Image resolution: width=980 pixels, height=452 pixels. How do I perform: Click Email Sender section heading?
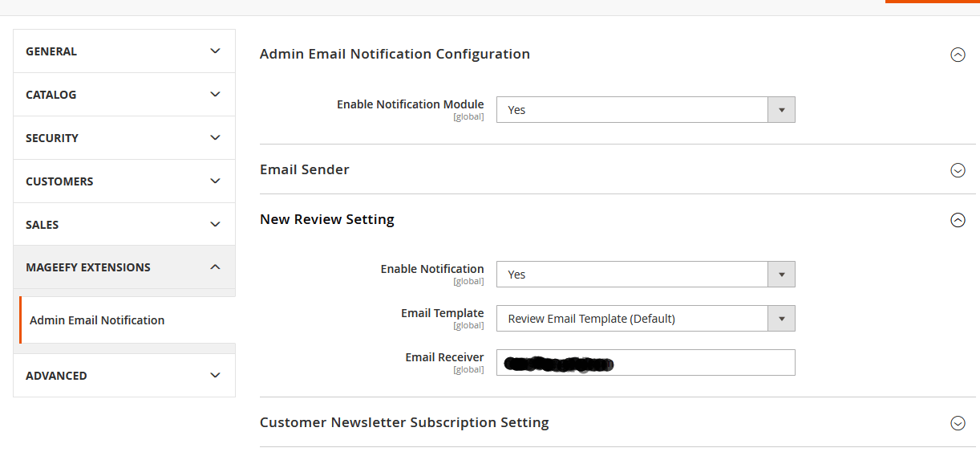coord(305,169)
